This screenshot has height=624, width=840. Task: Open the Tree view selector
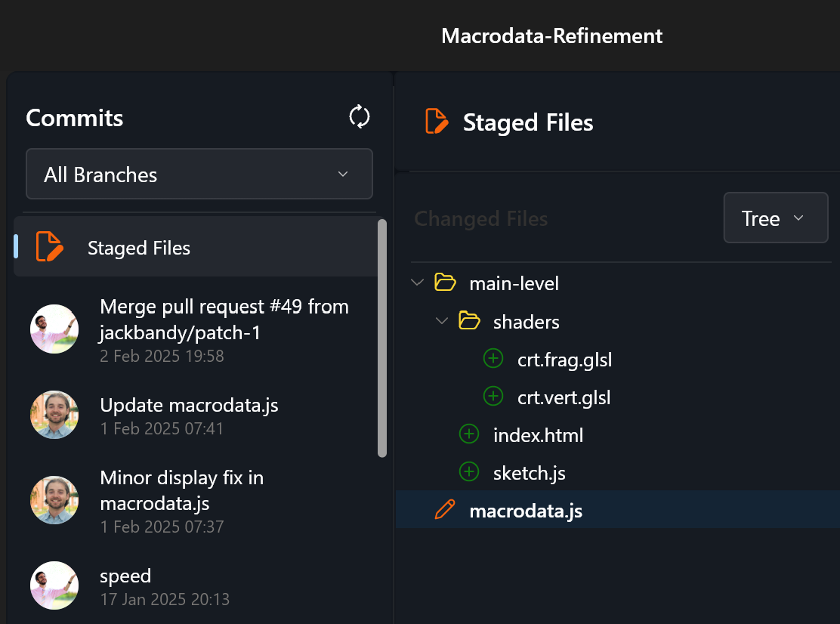click(x=775, y=218)
